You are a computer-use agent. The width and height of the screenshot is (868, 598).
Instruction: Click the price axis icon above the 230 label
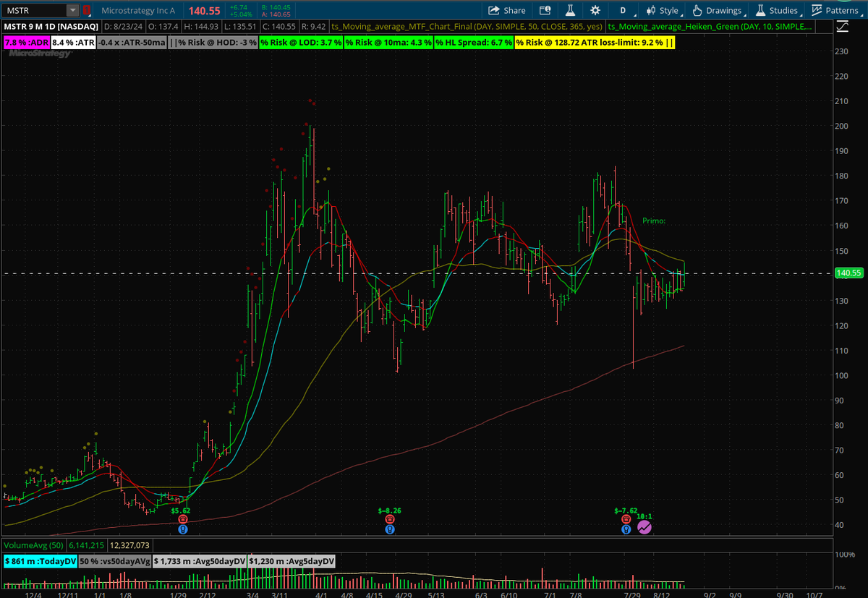(x=842, y=26)
